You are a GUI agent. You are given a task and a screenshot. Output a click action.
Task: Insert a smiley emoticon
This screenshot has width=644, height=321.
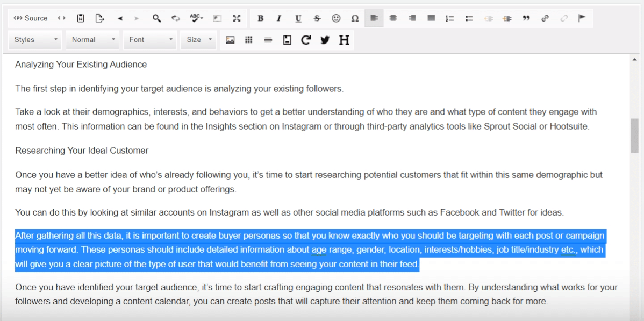[337, 18]
